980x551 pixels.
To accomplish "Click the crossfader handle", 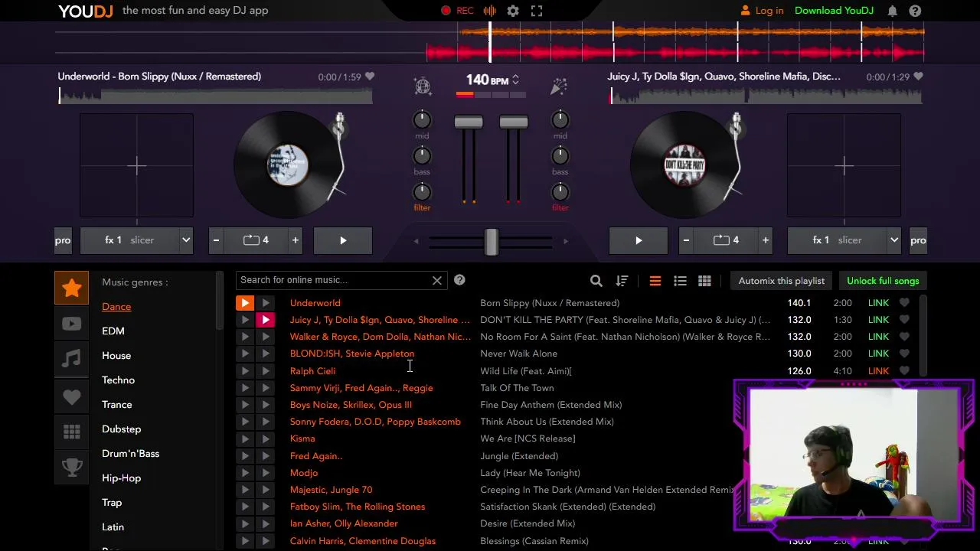I will tap(491, 241).
